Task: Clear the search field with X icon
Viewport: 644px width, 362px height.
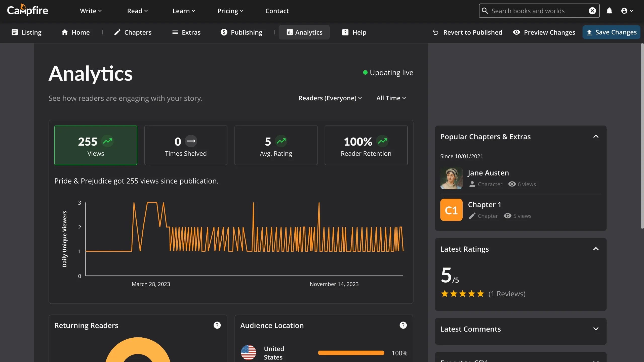Action: point(592,11)
